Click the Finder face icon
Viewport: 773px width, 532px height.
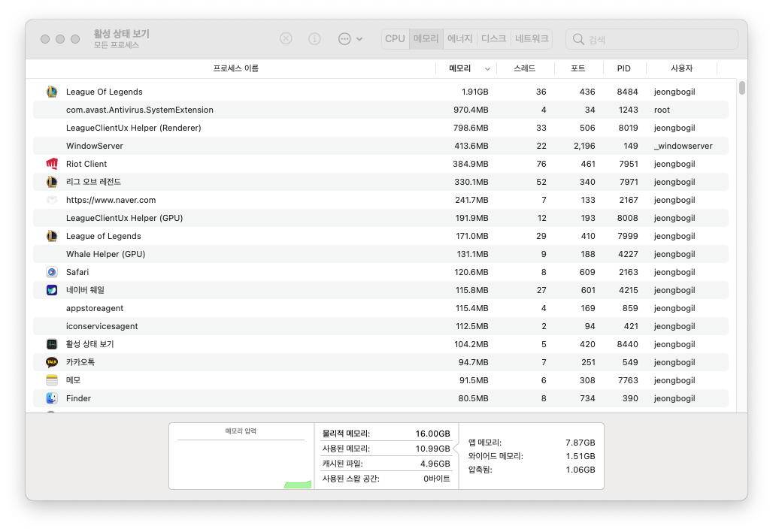52,398
